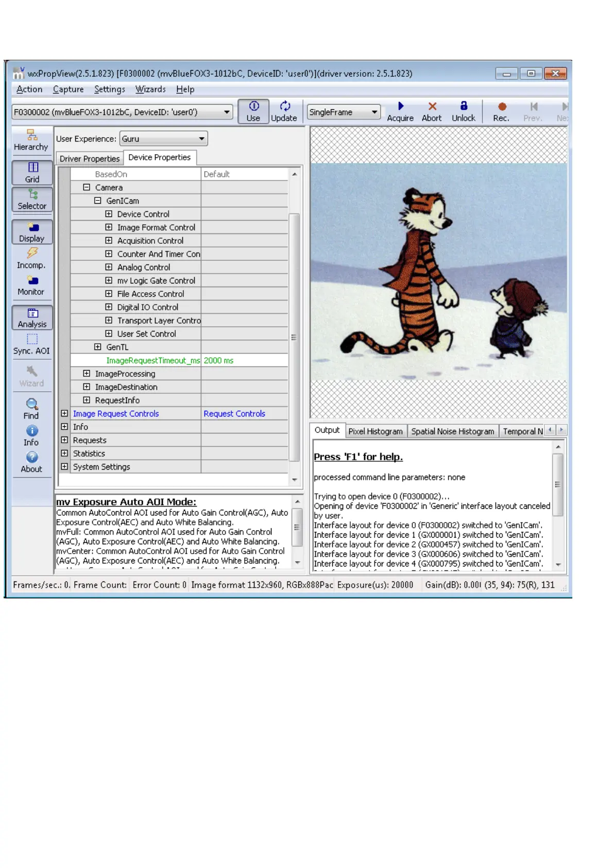Expand Counter And Timer Control node
The image size is (613, 868).
pos(109,254)
